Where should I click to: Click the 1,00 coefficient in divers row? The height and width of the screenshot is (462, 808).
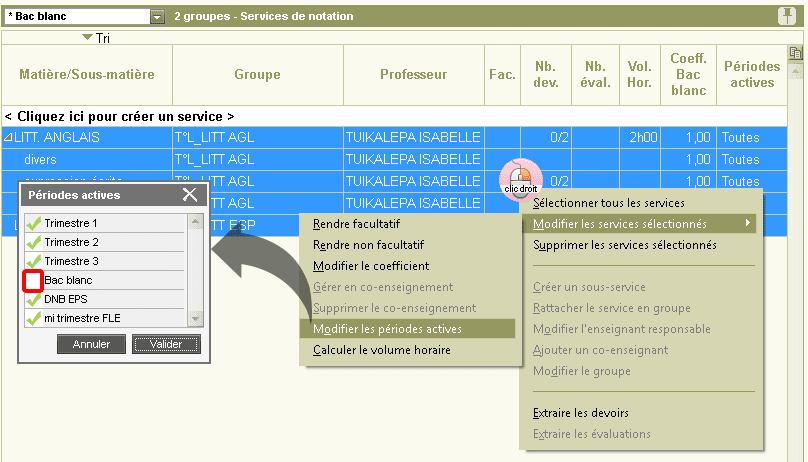688,160
